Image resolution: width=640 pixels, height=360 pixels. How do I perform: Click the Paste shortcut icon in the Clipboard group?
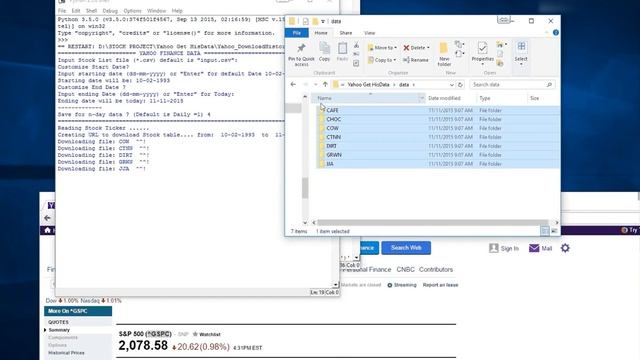[x=356, y=63]
